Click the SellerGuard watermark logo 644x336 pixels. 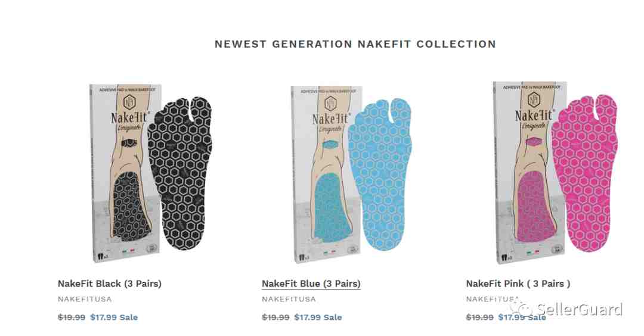567,309
